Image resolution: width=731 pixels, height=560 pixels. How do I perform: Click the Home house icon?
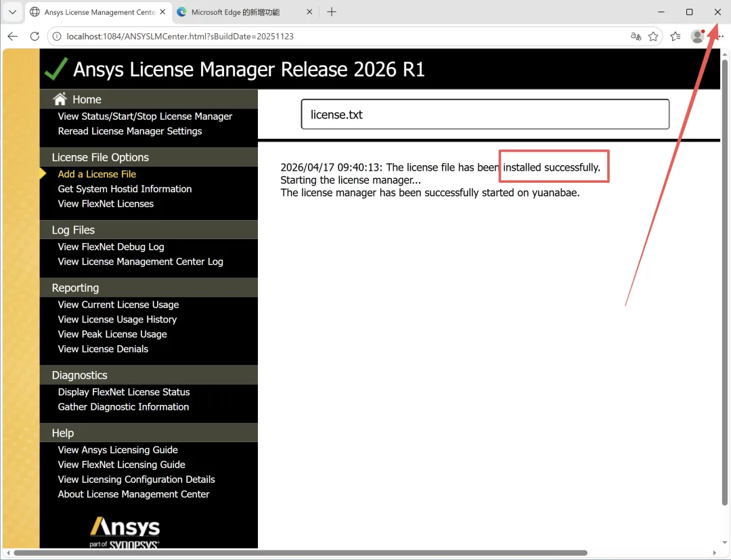(60, 99)
